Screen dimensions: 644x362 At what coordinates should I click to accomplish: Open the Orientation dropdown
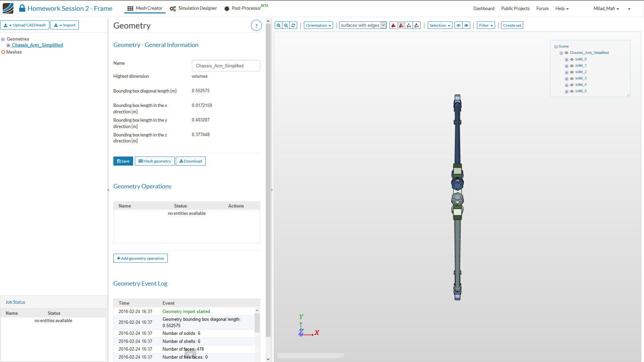click(x=318, y=25)
